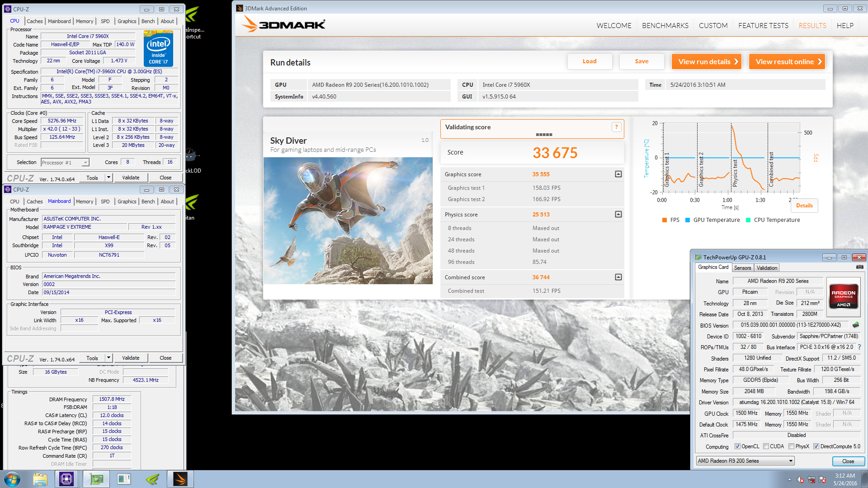Open Tools dropdown arrow in top CPU-Z window
This screenshot has height=488, width=868.
(x=108, y=178)
